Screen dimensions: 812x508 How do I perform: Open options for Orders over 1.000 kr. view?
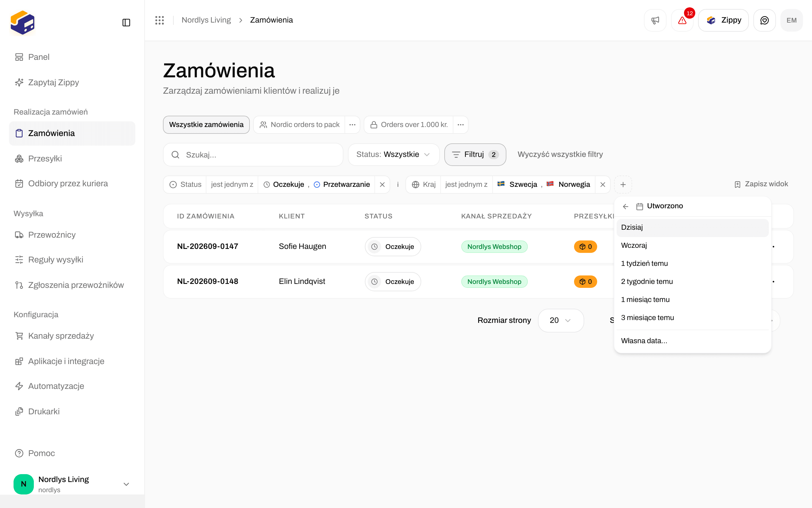point(461,125)
